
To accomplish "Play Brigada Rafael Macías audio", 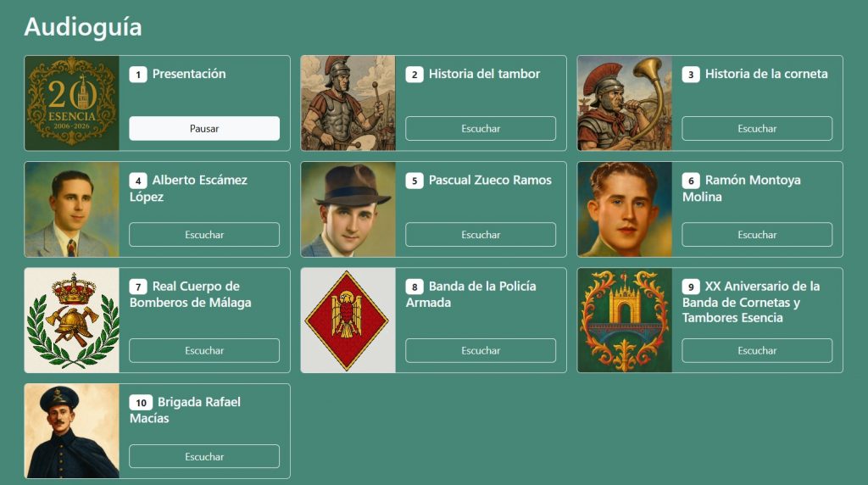I will (204, 457).
